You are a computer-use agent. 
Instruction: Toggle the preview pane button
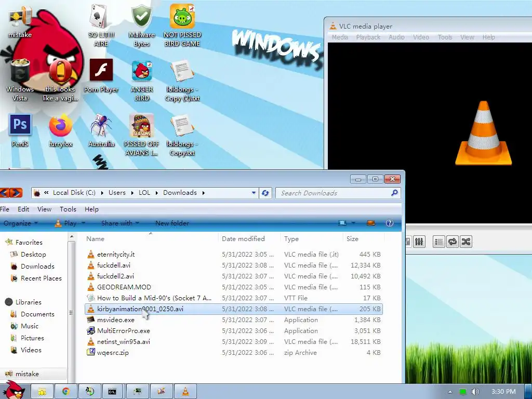click(x=371, y=223)
